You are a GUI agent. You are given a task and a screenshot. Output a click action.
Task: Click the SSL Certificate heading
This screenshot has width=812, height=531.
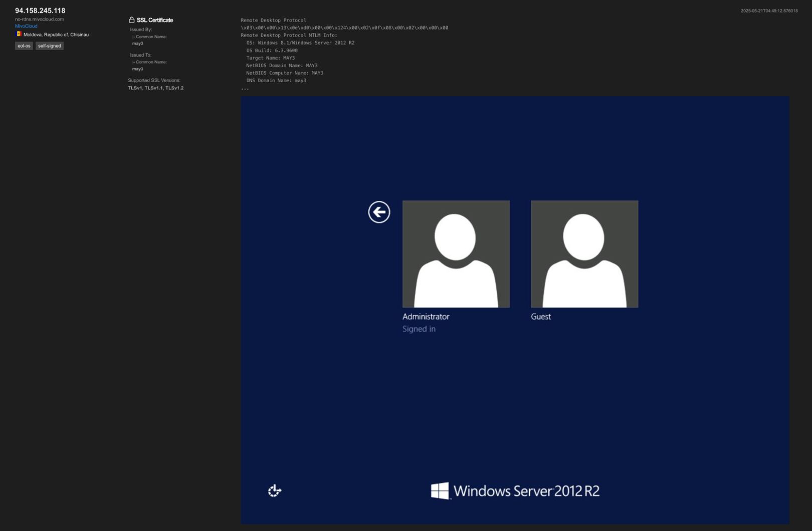coord(154,20)
